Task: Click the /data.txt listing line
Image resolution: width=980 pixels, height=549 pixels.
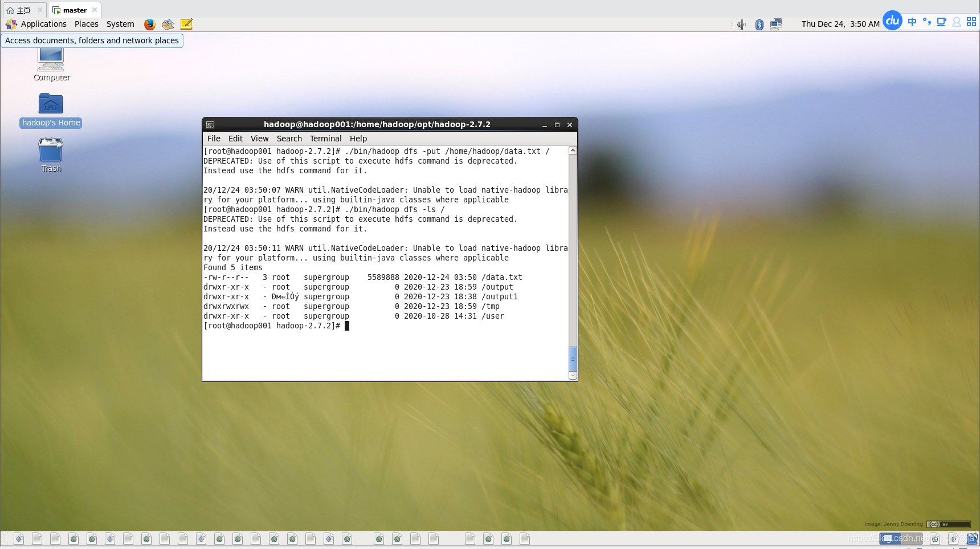Action: click(x=363, y=278)
